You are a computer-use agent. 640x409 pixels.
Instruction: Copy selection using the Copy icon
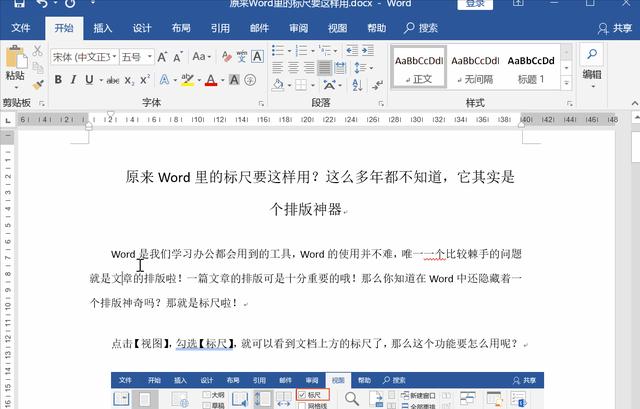(x=38, y=68)
